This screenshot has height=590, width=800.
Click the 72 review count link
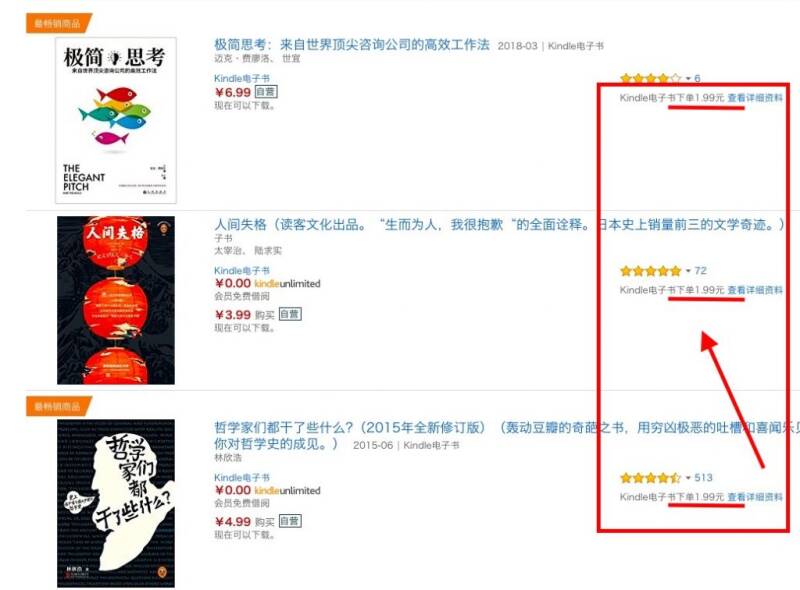[x=701, y=271]
